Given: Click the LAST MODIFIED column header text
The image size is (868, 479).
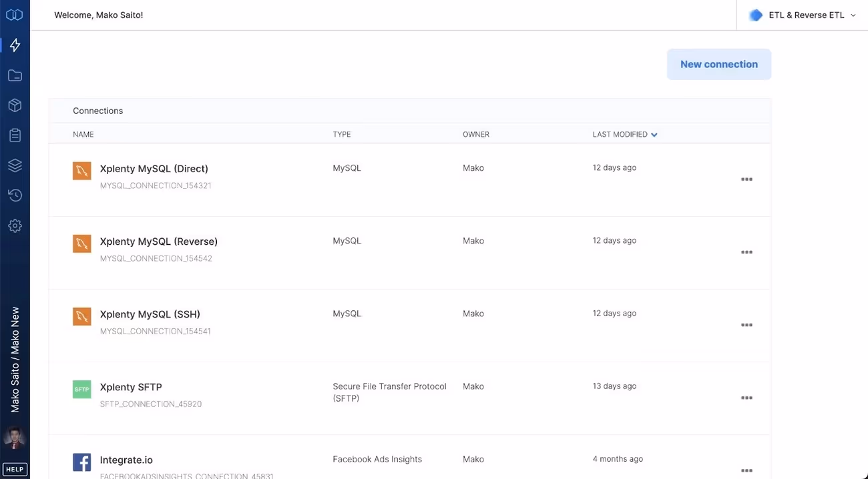Looking at the screenshot, I should pos(620,134).
